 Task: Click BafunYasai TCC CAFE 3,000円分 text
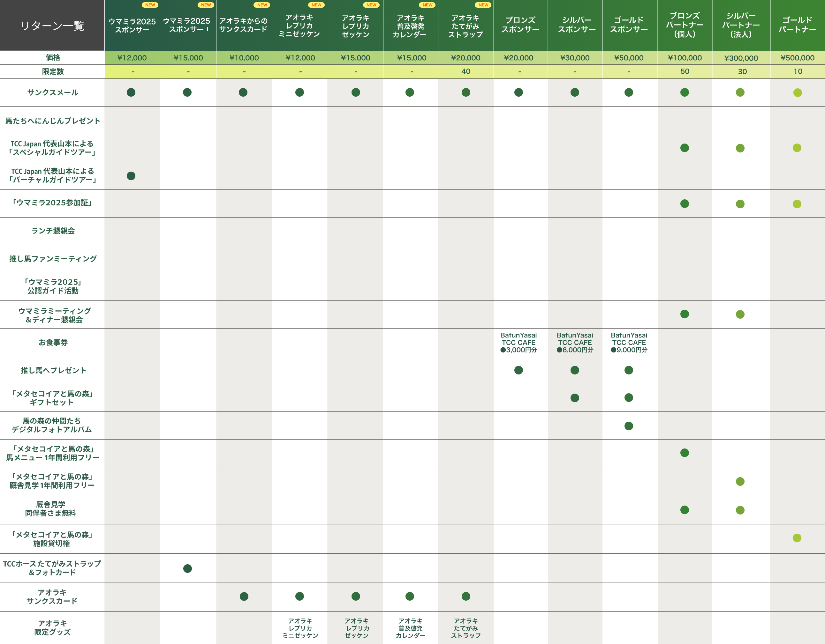(518, 342)
